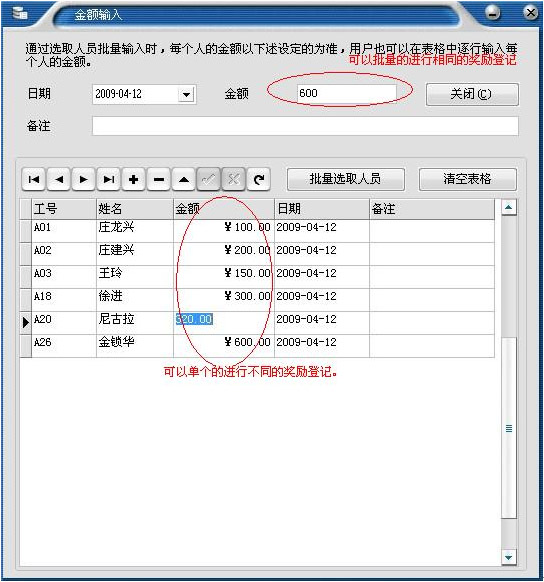Refresh data with curved arrow icon
Image resolution: width=544 pixels, height=582 pixels.
(x=259, y=180)
